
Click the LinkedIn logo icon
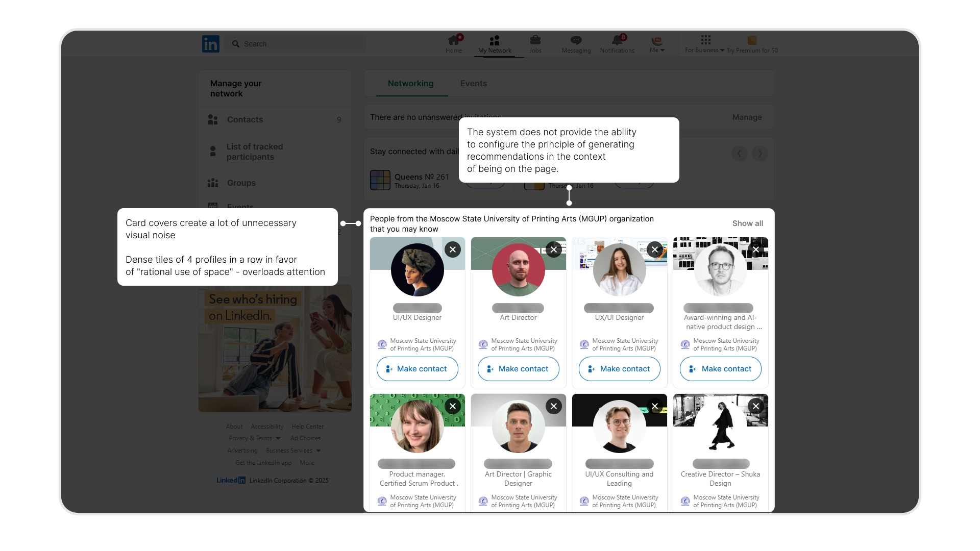pos(210,44)
